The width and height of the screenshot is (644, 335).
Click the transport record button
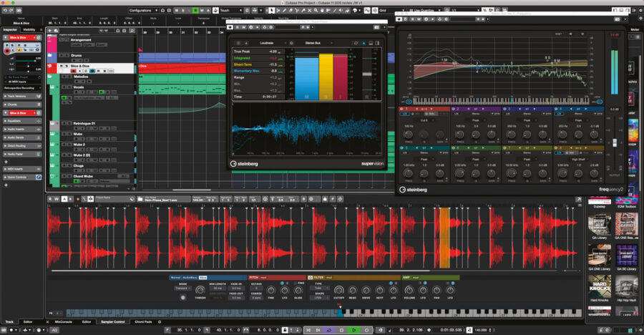[x=366, y=330]
